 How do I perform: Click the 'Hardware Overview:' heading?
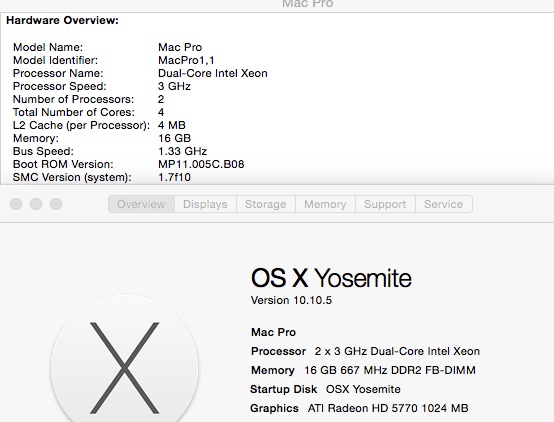coord(63,20)
